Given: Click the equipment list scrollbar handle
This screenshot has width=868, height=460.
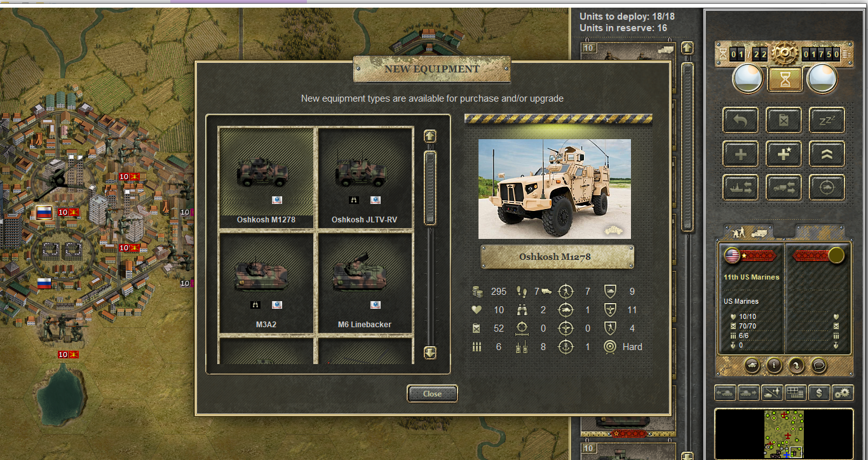Looking at the screenshot, I should [x=430, y=187].
